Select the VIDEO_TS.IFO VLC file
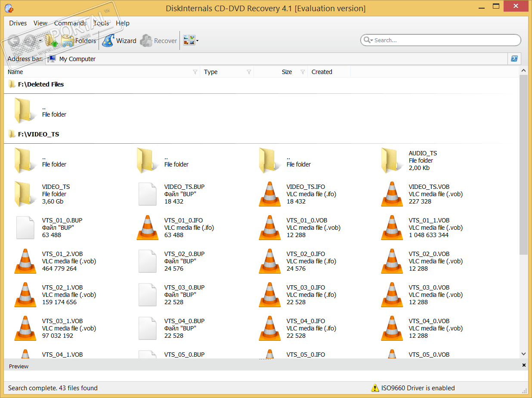 [x=297, y=194]
